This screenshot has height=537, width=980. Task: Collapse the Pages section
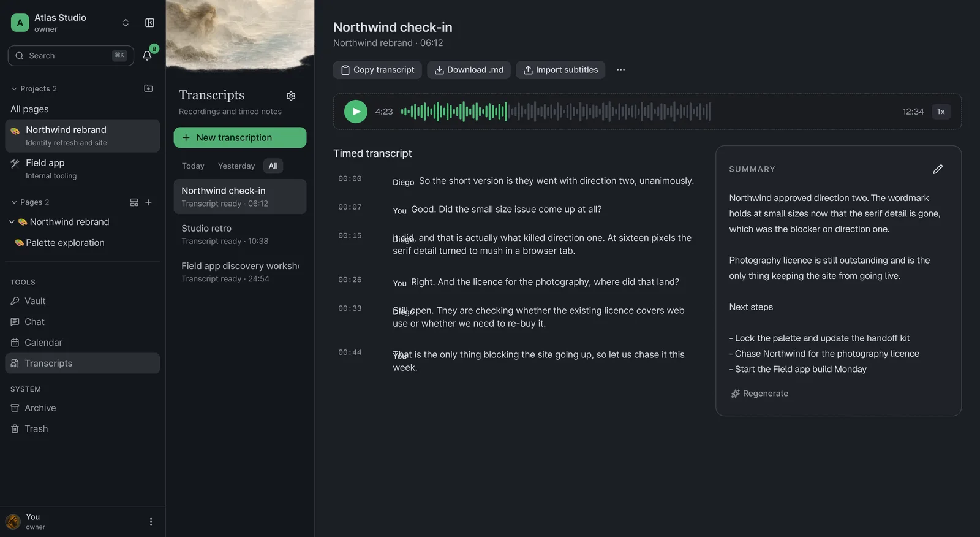(x=15, y=202)
